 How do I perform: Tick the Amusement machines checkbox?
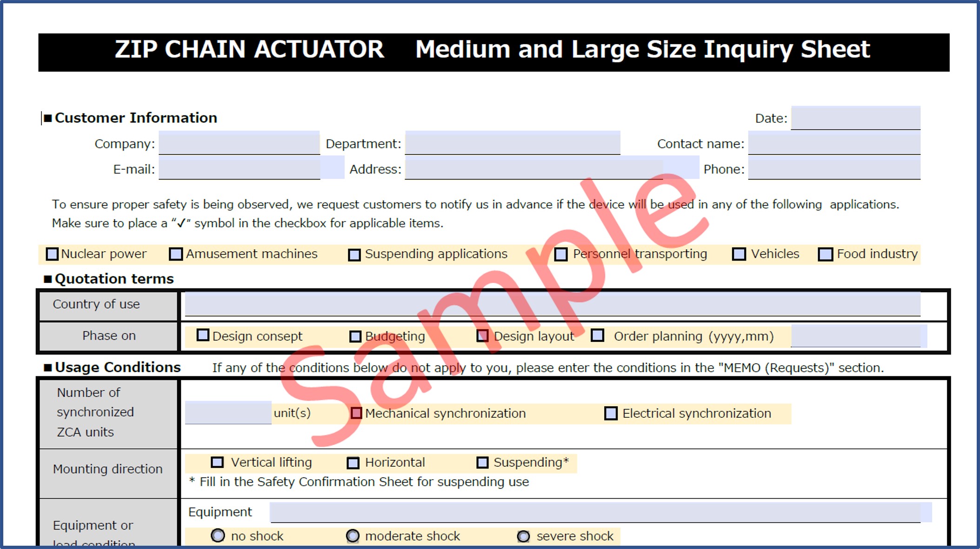[176, 254]
